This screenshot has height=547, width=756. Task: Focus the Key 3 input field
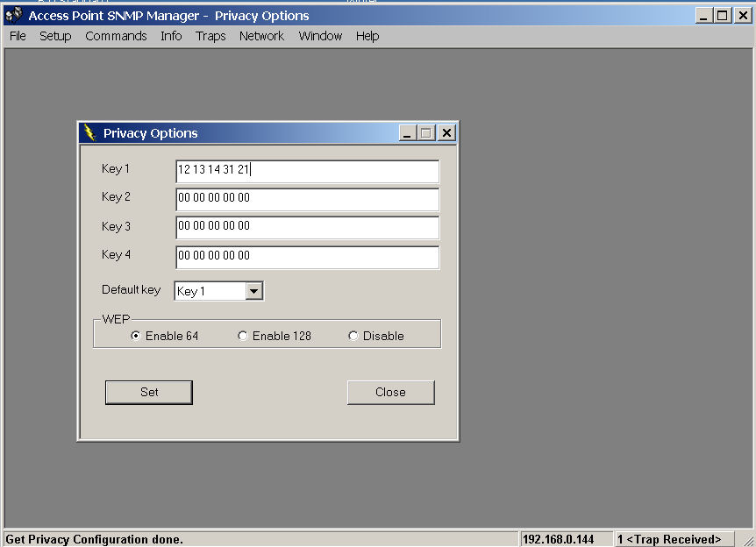click(308, 227)
